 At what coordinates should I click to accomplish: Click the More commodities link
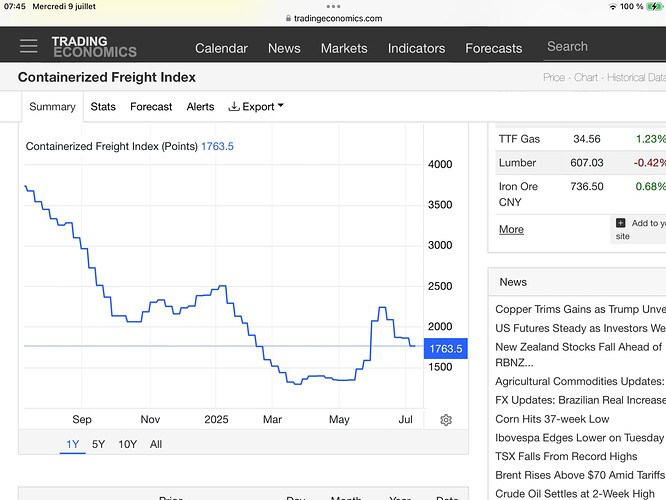tap(511, 229)
